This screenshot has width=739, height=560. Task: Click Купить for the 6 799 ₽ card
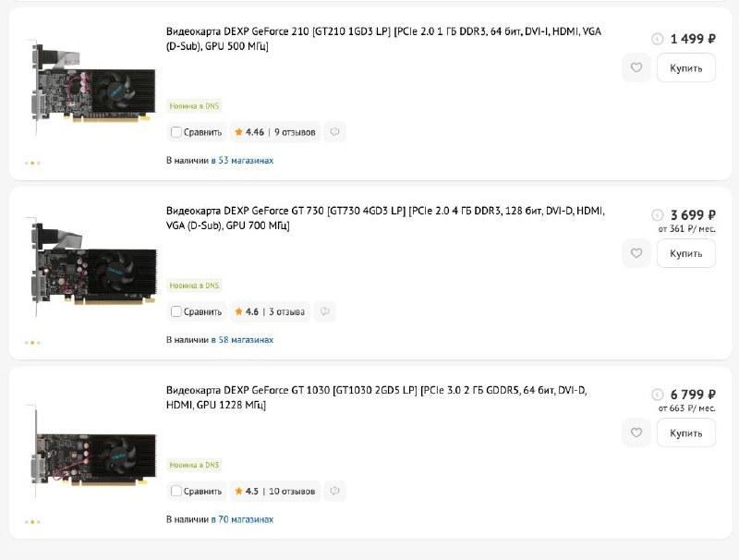[686, 432]
